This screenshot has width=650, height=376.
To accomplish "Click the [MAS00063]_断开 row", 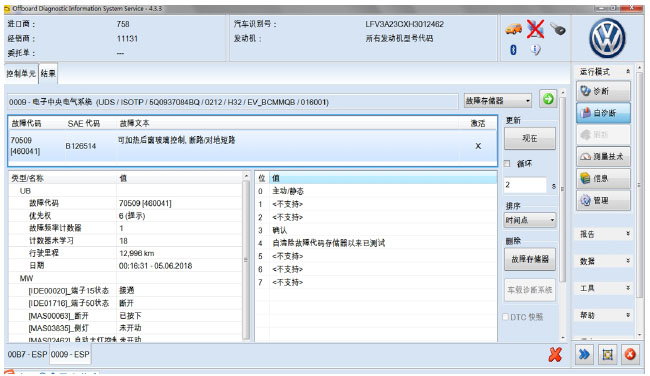I will click(125, 315).
